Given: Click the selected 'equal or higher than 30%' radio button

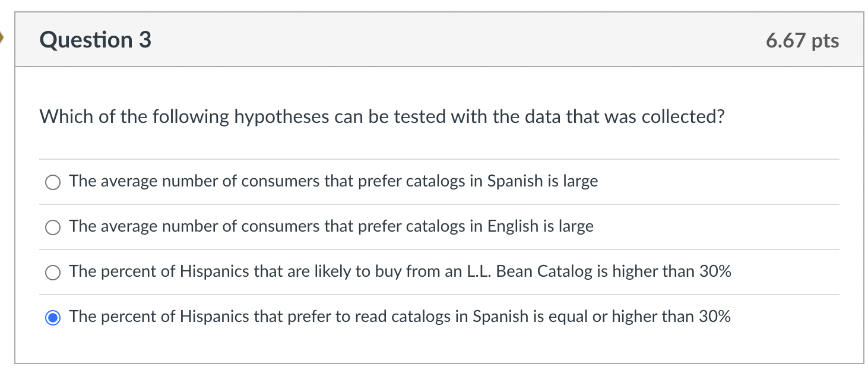Looking at the screenshot, I should (x=53, y=318).
